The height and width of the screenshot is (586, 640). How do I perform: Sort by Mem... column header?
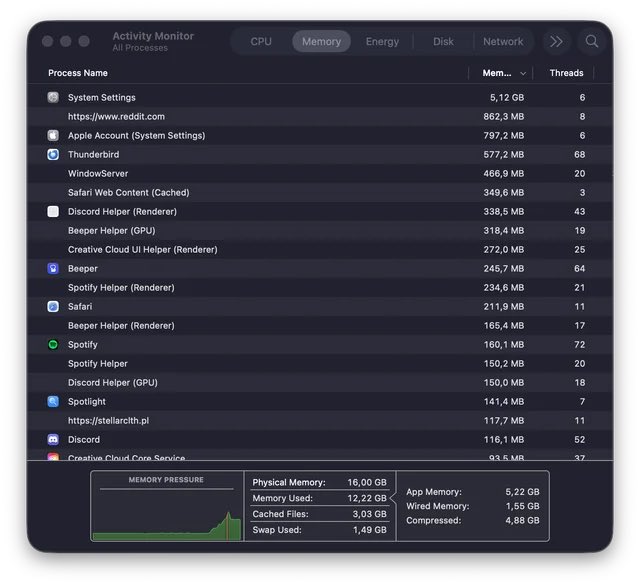point(497,73)
